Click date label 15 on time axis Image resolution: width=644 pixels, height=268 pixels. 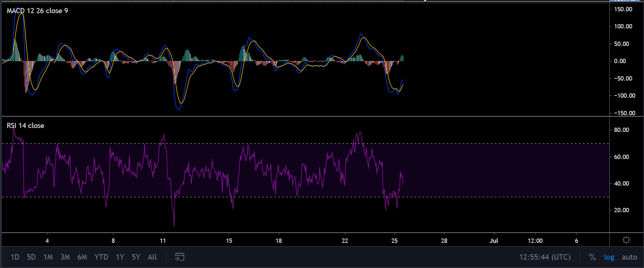pyautogui.click(x=229, y=241)
